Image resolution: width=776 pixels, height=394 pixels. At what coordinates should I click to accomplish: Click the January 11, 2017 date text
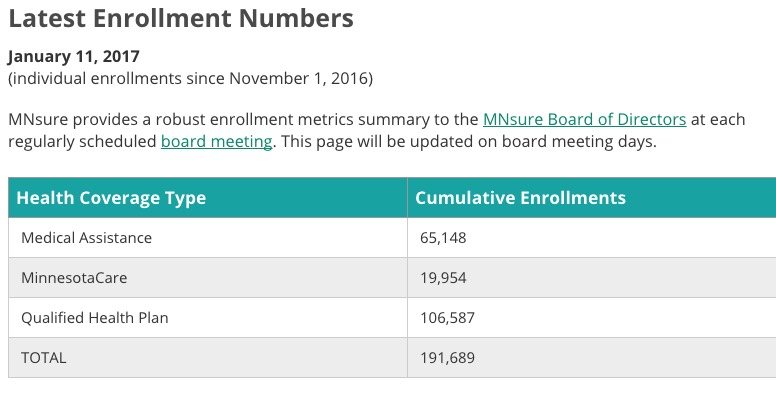(74, 56)
